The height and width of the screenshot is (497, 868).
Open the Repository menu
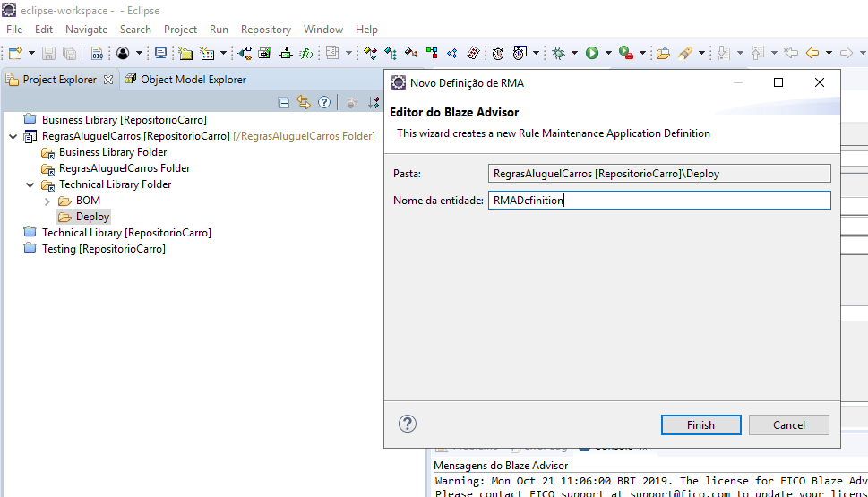[x=266, y=30]
